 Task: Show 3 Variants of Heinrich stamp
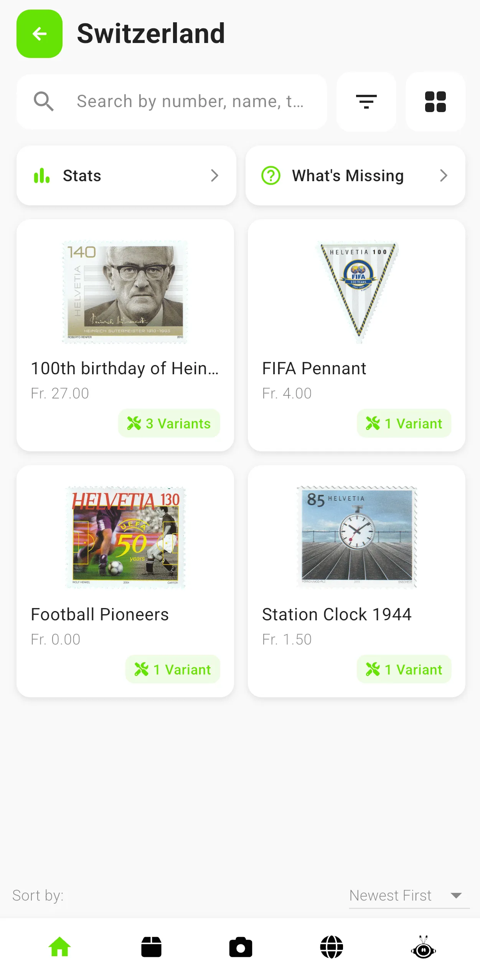[x=169, y=423]
